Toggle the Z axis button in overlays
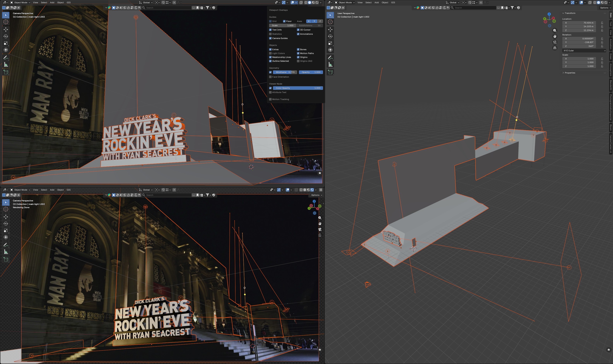The width and height of the screenshot is (613, 364). coord(320,21)
